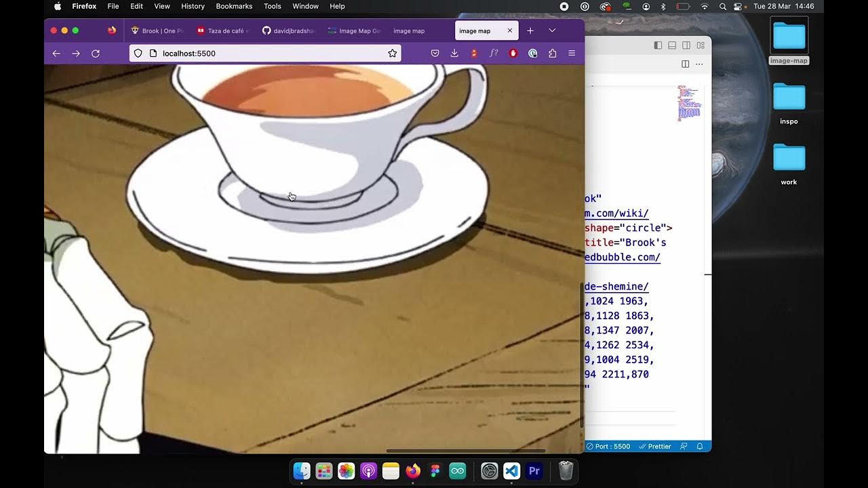Switch to Taza de café tab
This screenshot has height=488, width=868.
coord(223,30)
